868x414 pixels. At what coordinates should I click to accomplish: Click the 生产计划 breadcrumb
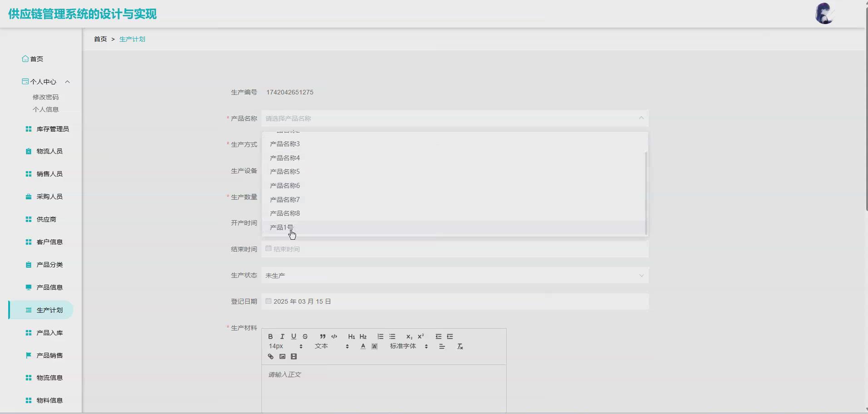pos(132,39)
